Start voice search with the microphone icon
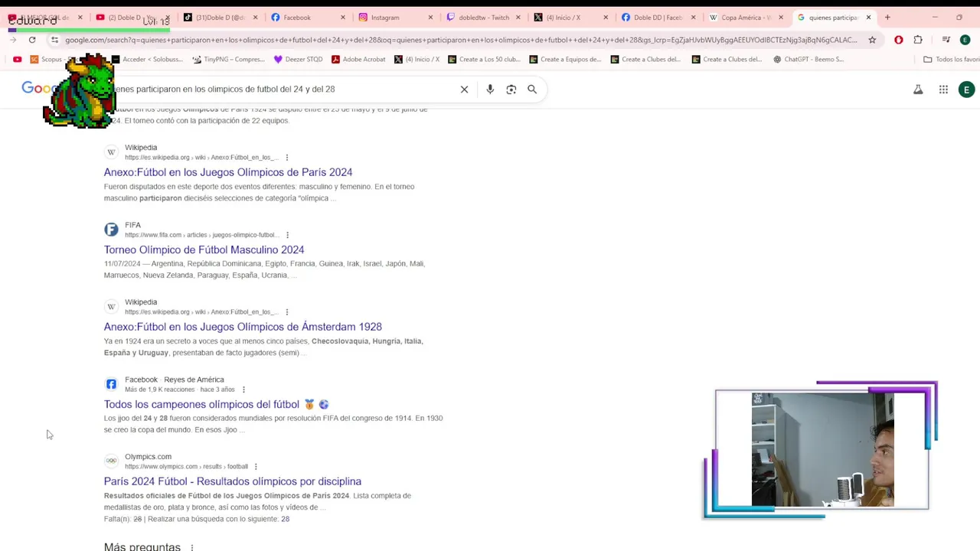The image size is (980, 551). (490, 90)
